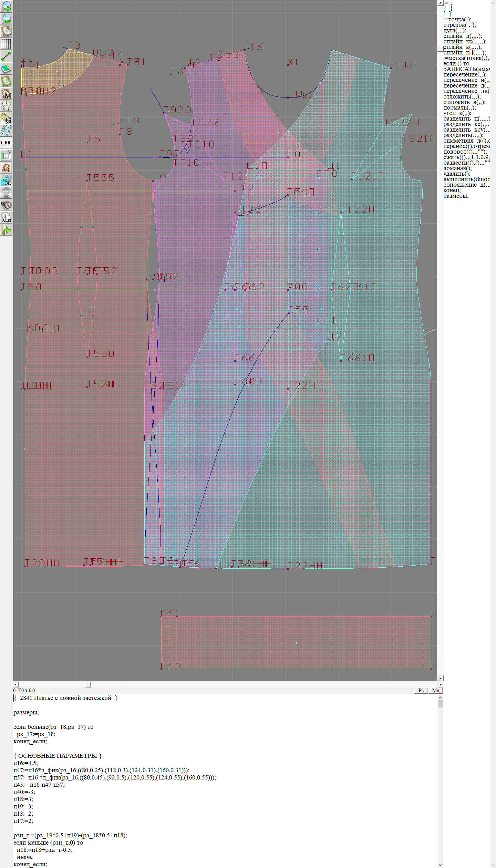Click the ALG algorithm icon
The image size is (496, 868).
6,217
